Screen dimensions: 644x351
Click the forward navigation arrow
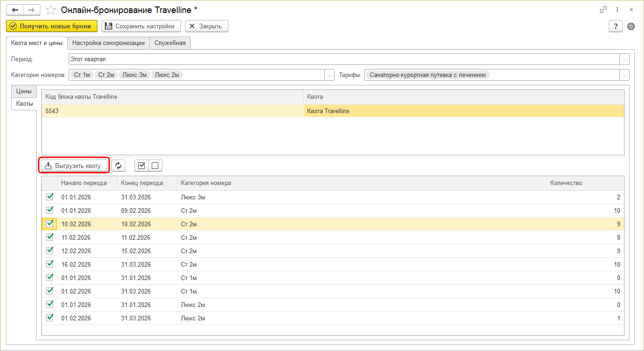[32, 10]
